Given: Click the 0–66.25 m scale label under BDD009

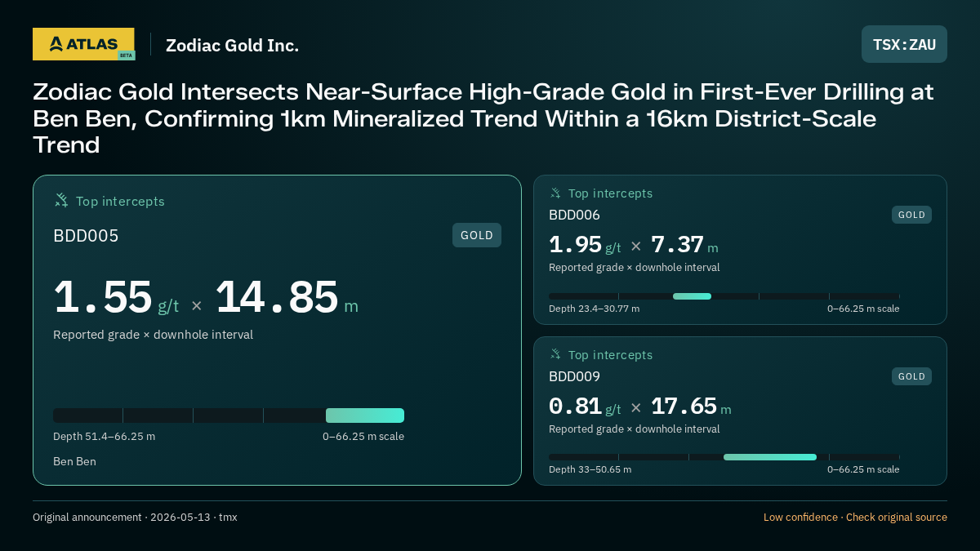Looking at the screenshot, I should [x=863, y=469].
